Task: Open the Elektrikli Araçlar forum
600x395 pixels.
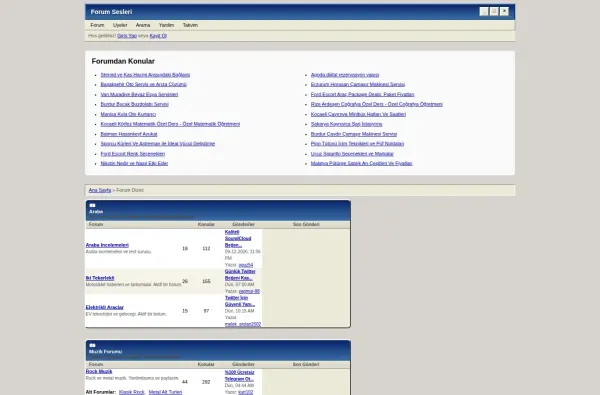Action: coord(104,307)
